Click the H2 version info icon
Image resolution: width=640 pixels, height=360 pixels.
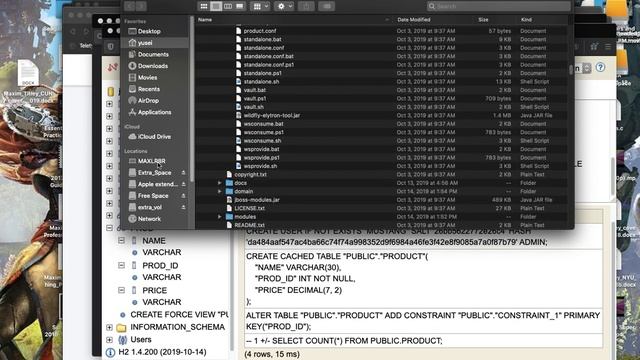[x=110, y=353]
